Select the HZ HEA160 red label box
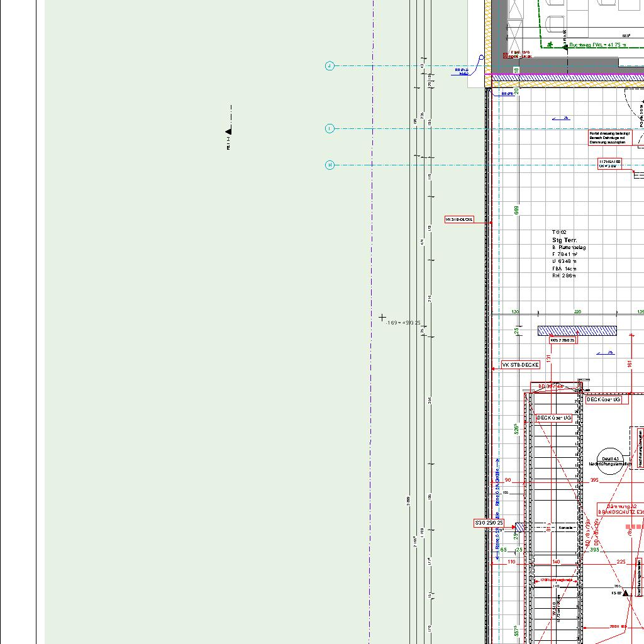The height and width of the screenshot is (644, 644). click(610, 164)
